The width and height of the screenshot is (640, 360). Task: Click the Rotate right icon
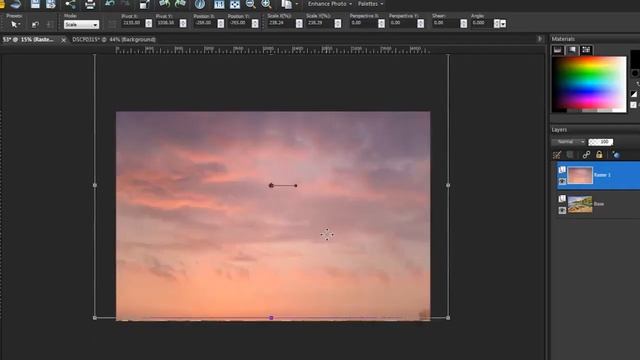click(180, 4)
